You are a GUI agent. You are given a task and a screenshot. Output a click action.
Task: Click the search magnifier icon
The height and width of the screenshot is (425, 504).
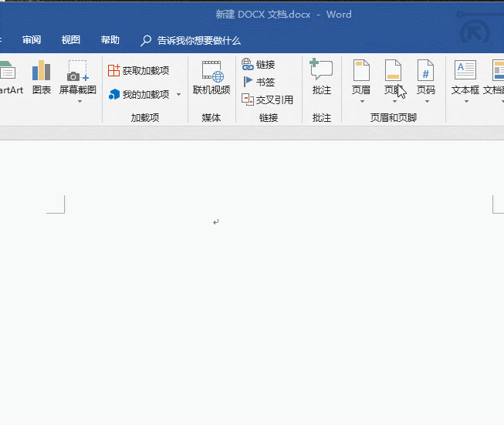[146, 41]
